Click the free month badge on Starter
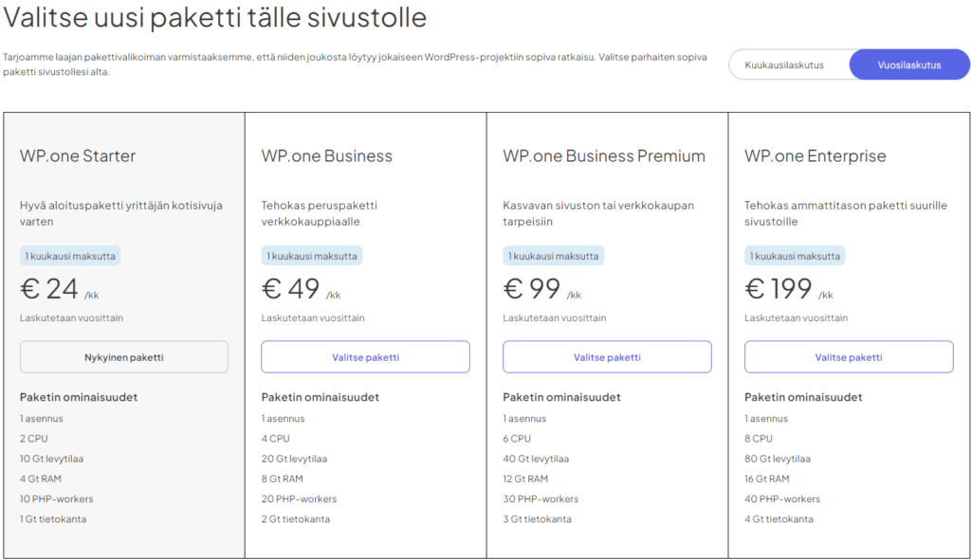The height and width of the screenshot is (560, 971). [x=70, y=256]
